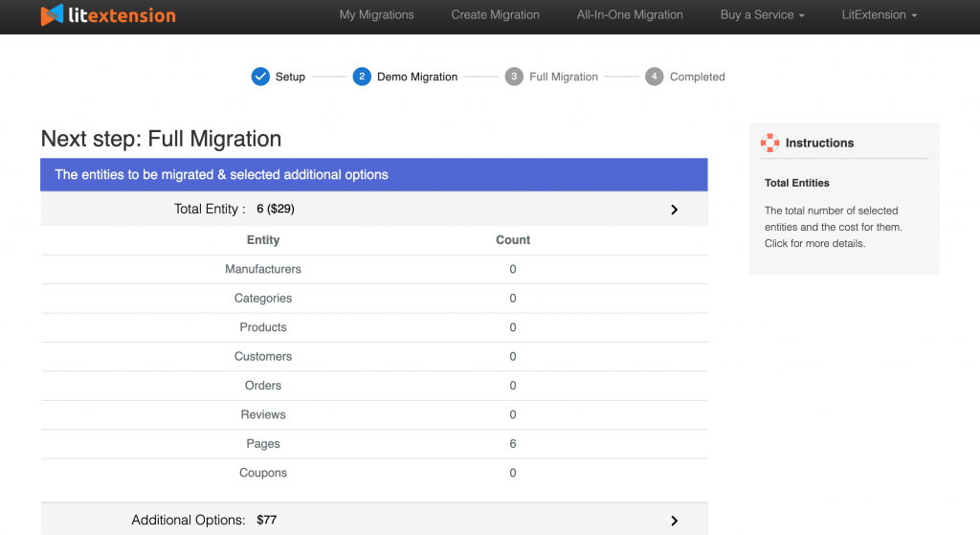Click the Customers row label
This screenshot has height=535, width=980.
coord(263,357)
